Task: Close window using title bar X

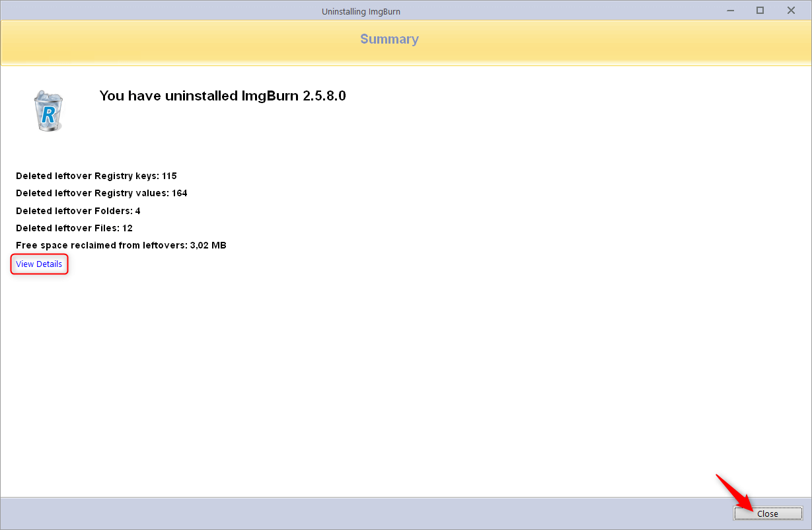Action: (x=791, y=10)
